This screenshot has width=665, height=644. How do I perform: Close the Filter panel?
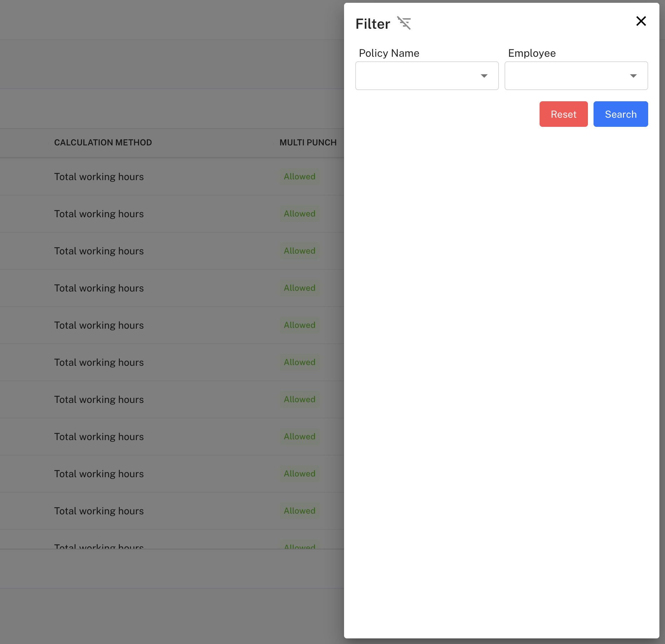tap(641, 21)
